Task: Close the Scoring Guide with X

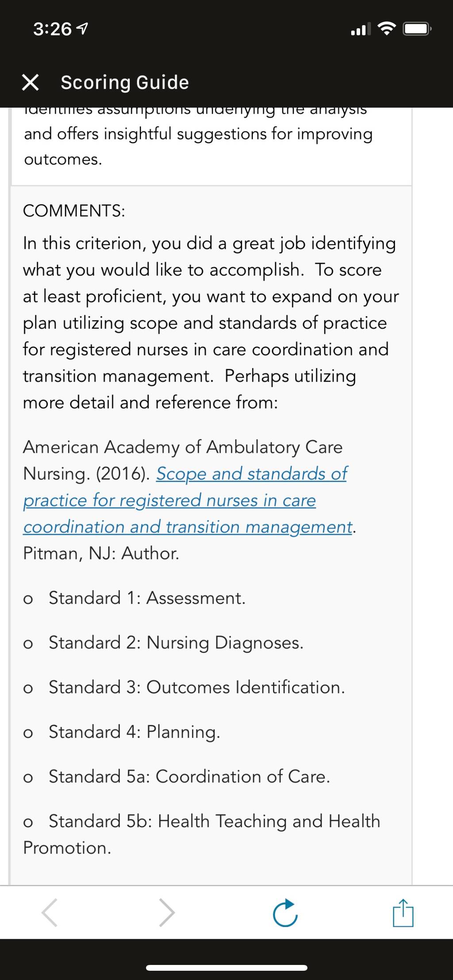Action: (x=30, y=82)
